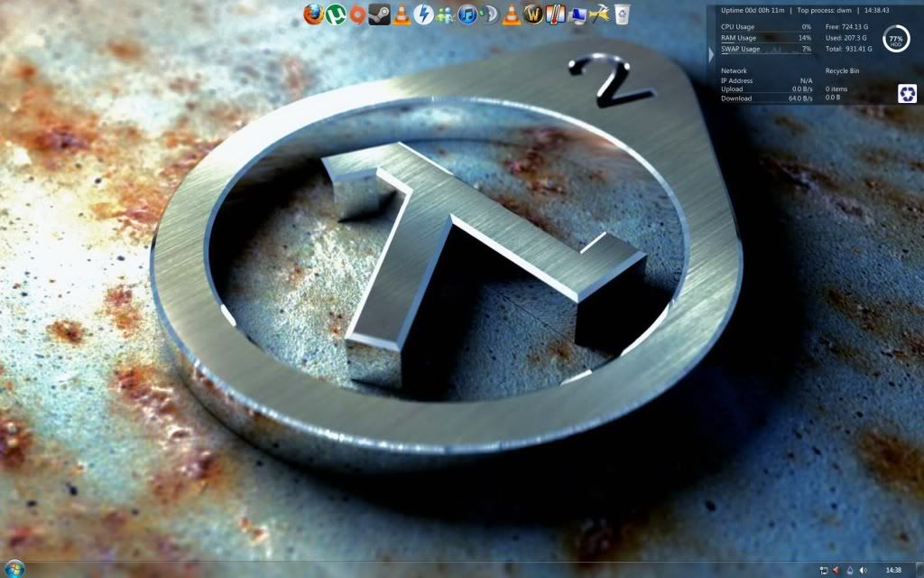Open the yellow pickaxe tools icon
The image size is (924, 578).
[x=599, y=14]
